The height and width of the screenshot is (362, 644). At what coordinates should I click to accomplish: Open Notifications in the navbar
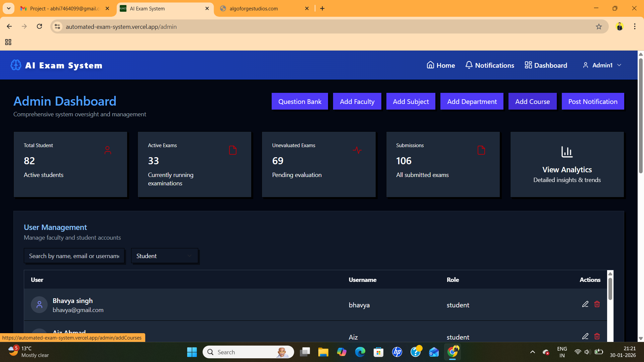[x=490, y=65]
